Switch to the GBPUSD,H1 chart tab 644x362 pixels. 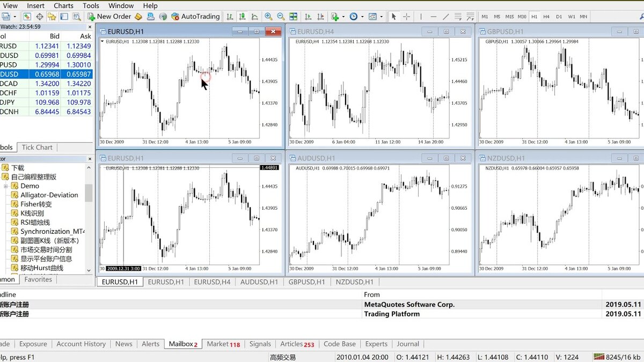306,282
